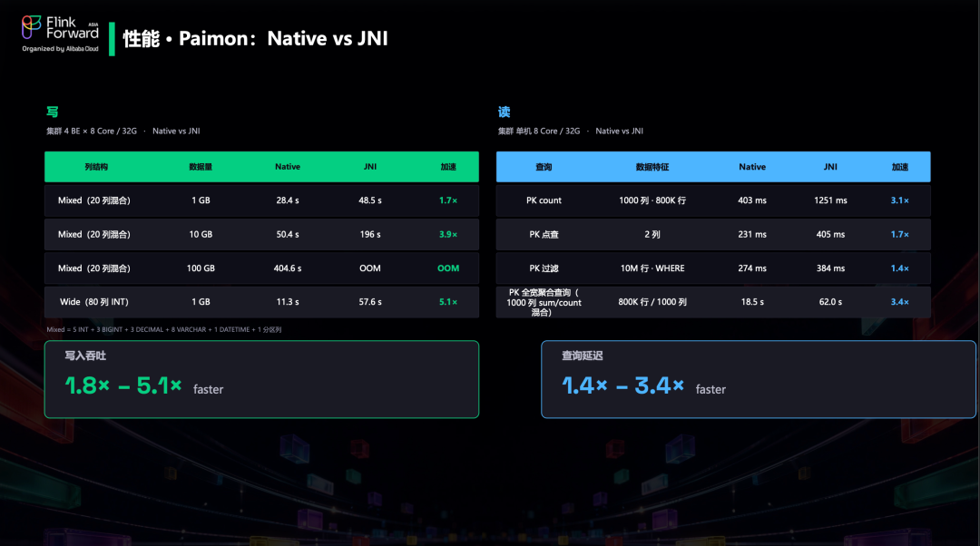Click the '5.1×' cell in the Wide row

448,302
